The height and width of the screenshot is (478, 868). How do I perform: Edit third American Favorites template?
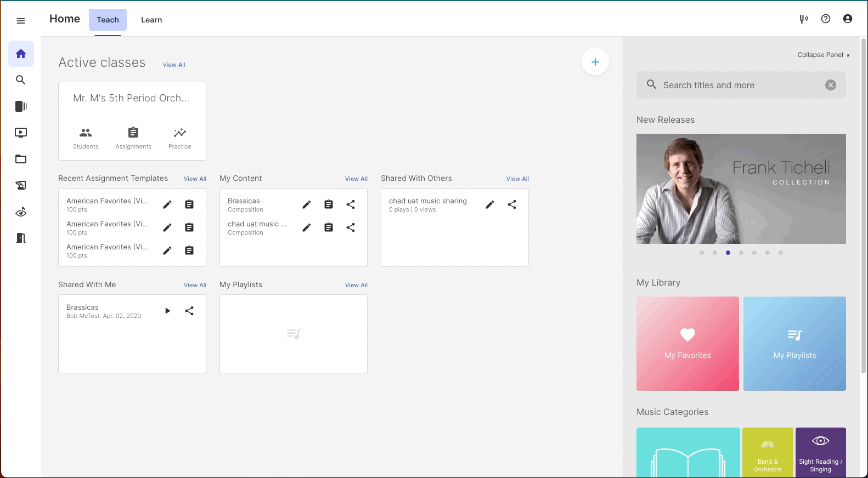click(167, 251)
